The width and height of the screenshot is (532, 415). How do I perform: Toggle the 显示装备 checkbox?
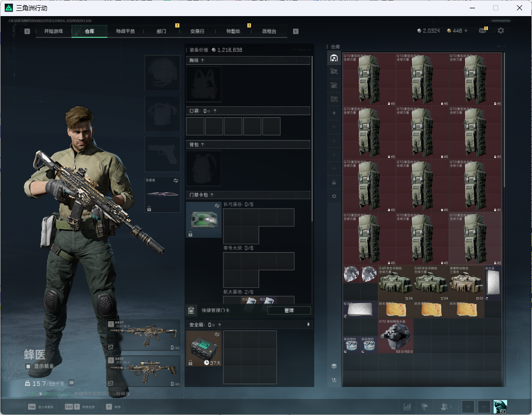point(28,366)
